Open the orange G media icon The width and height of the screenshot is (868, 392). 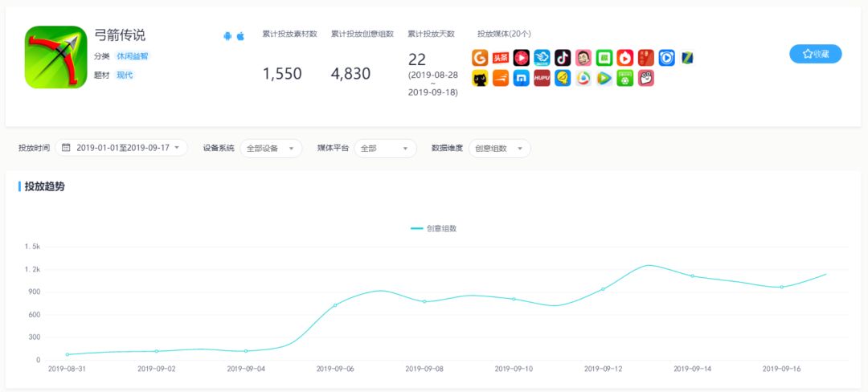pyautogui.click(x=480, y=58)
